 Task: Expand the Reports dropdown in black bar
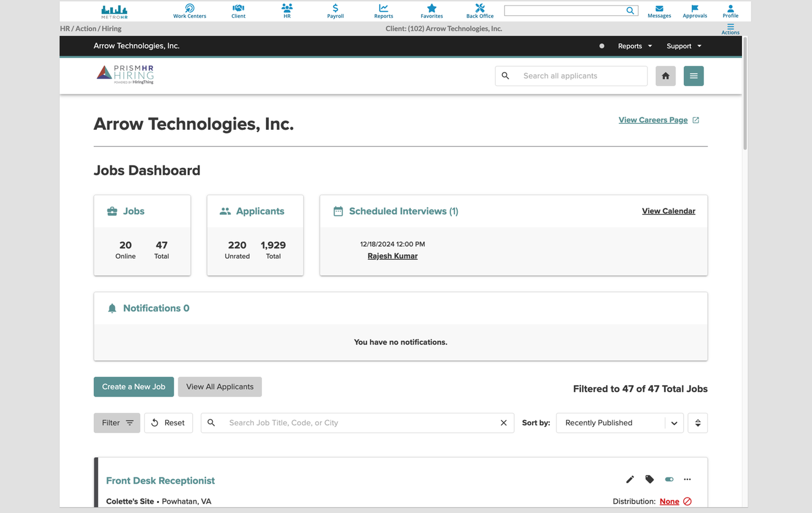point(634,47)
